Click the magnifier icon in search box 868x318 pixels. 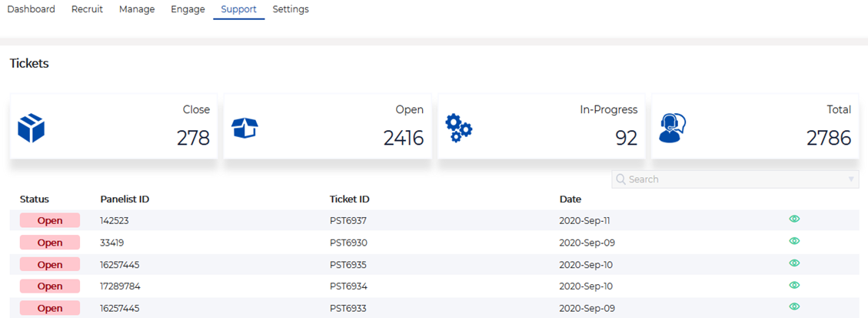pyautogui.click(x=621, y=179)
